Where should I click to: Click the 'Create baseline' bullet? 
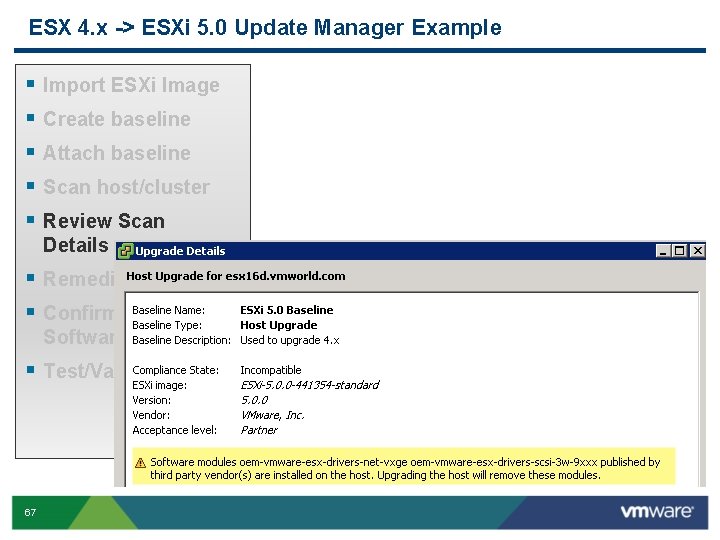coord(117,119)
